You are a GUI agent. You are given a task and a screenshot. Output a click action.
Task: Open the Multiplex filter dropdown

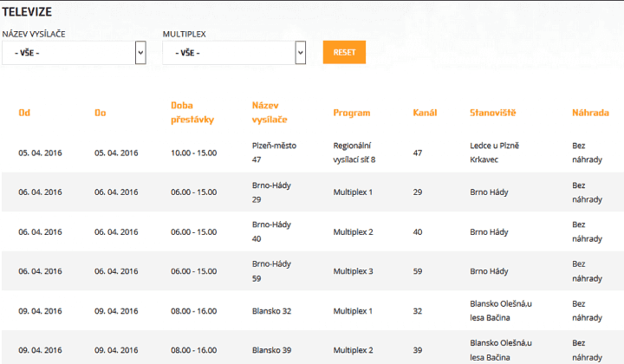(x=234, y=53)
